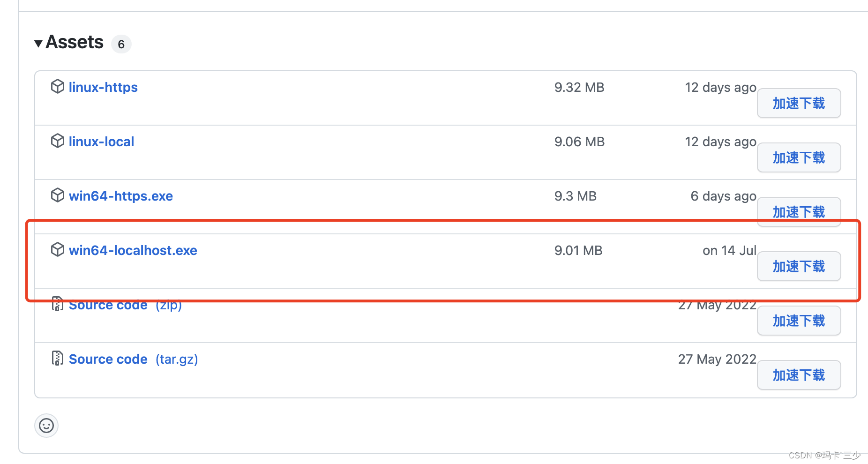Click 加速下载 button for win64-https.exe
The width and height of the screenshot is (868, 464).
(799, 211)
